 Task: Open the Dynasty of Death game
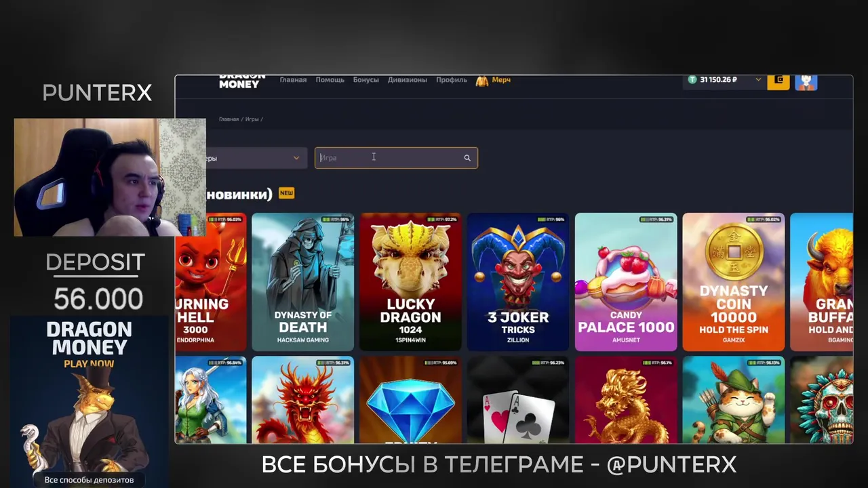tap(302, 282)
